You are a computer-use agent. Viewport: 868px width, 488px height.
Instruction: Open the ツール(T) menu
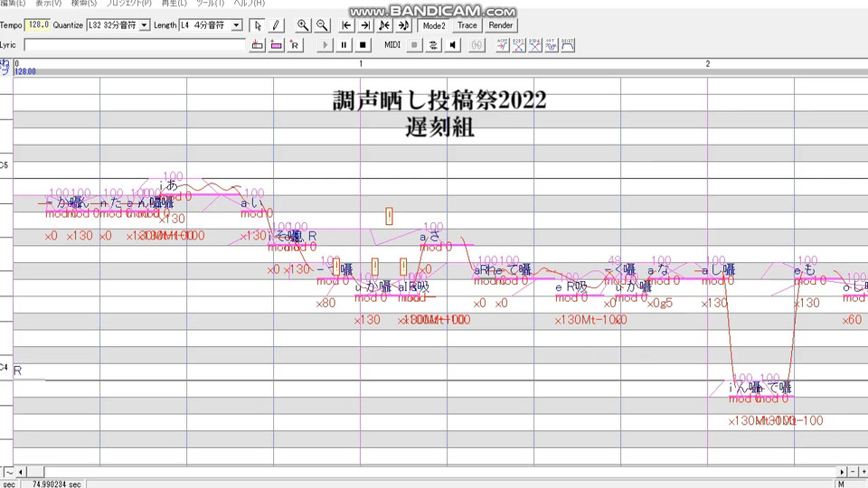pos(210,4)
